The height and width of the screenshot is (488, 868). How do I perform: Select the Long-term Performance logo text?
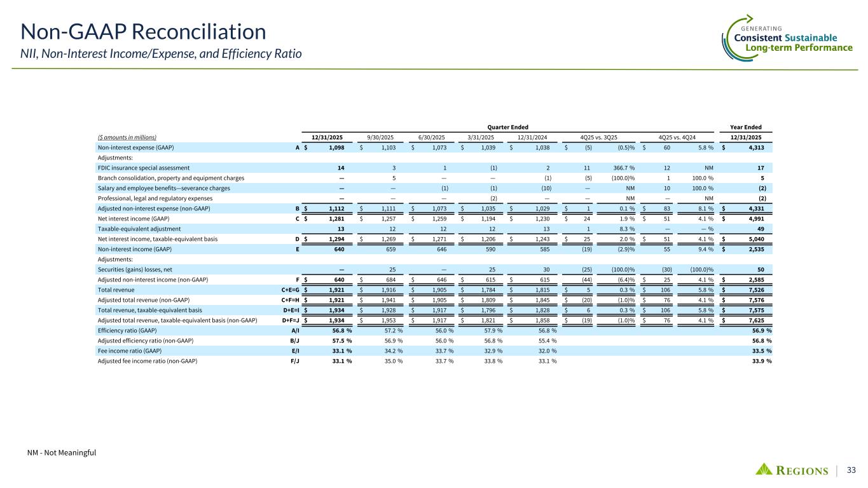799,48
